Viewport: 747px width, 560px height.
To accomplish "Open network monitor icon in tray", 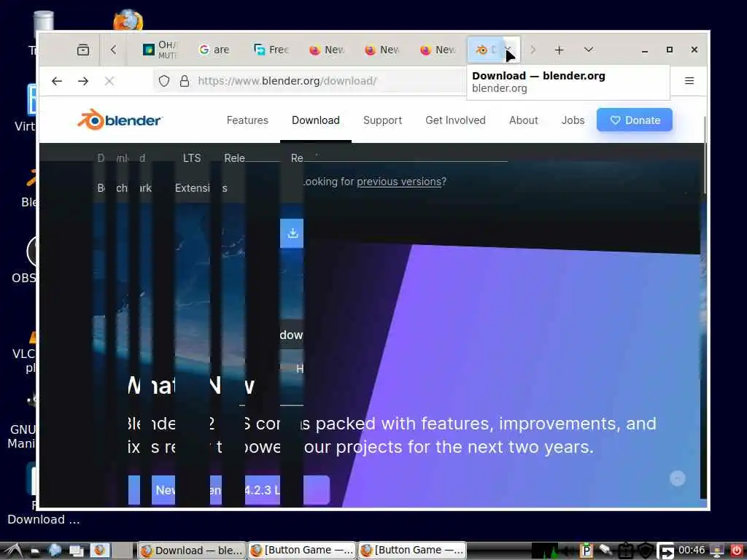I will [x=717, y=551].
